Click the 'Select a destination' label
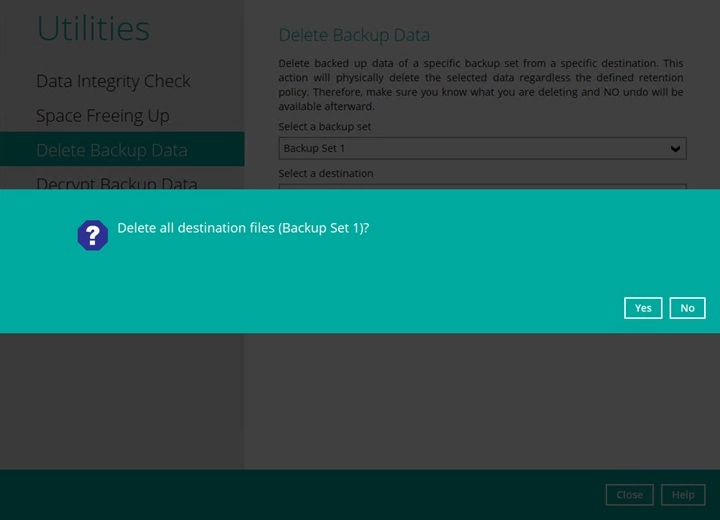The image size is (720, 520). [x=326, y=173]
